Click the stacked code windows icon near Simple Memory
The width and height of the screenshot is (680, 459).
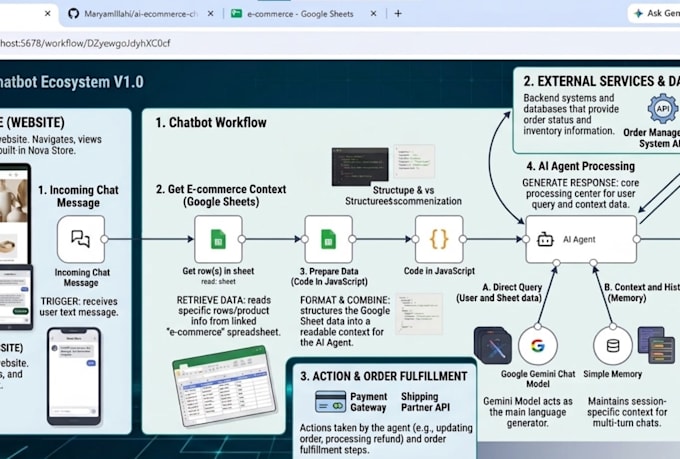(657, 345)
